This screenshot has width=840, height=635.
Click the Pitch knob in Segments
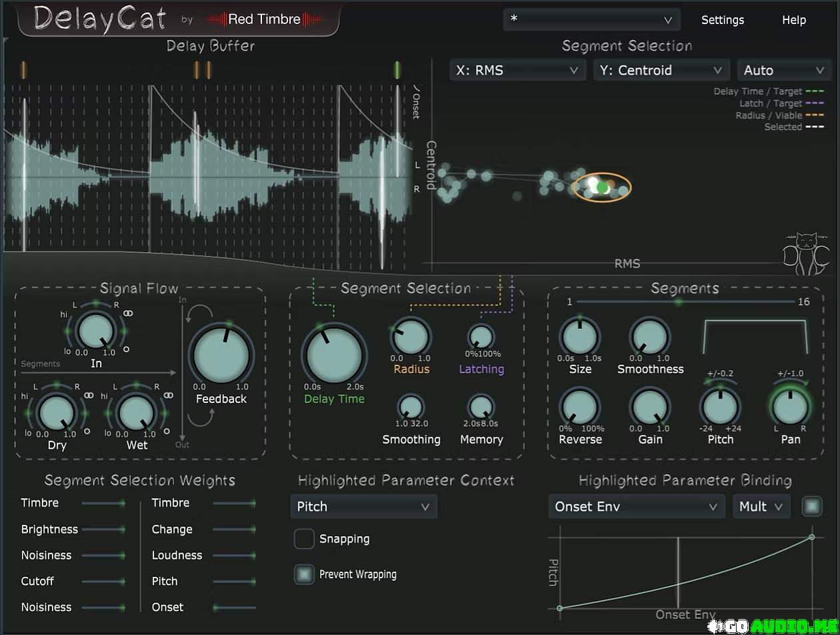click(720, 407)
